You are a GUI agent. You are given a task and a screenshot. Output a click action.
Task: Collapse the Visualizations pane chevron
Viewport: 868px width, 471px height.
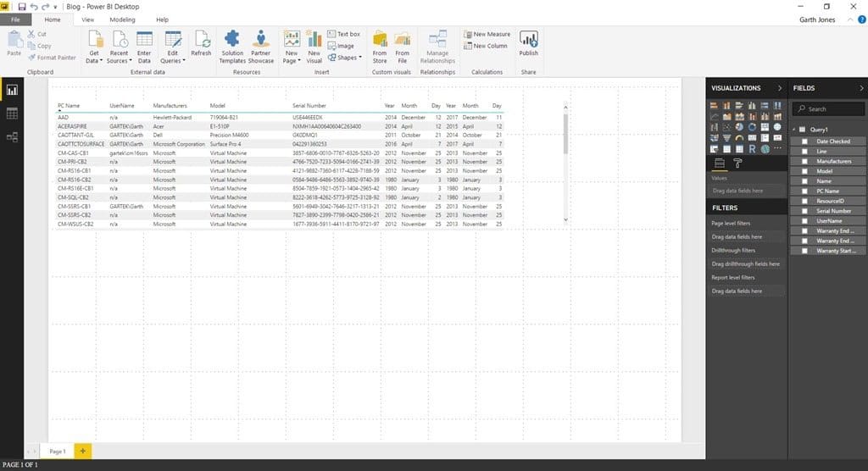[780, 88]
